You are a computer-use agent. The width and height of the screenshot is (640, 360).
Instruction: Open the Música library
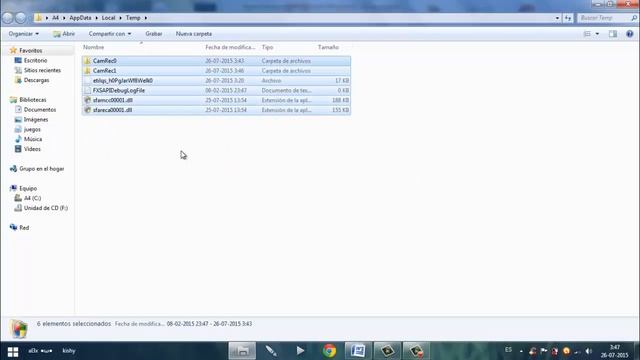pos(33,139)
